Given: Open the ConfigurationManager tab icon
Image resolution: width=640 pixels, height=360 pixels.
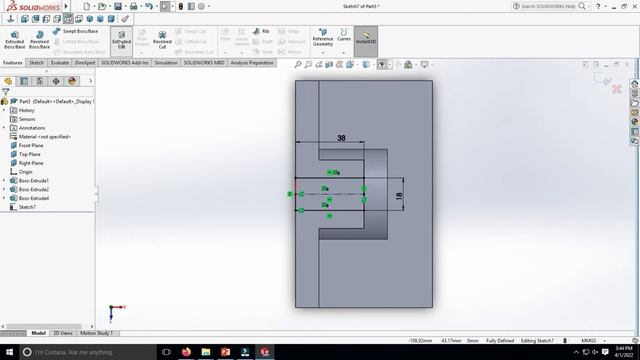Looking at the screenshot, I should point(40,81).
